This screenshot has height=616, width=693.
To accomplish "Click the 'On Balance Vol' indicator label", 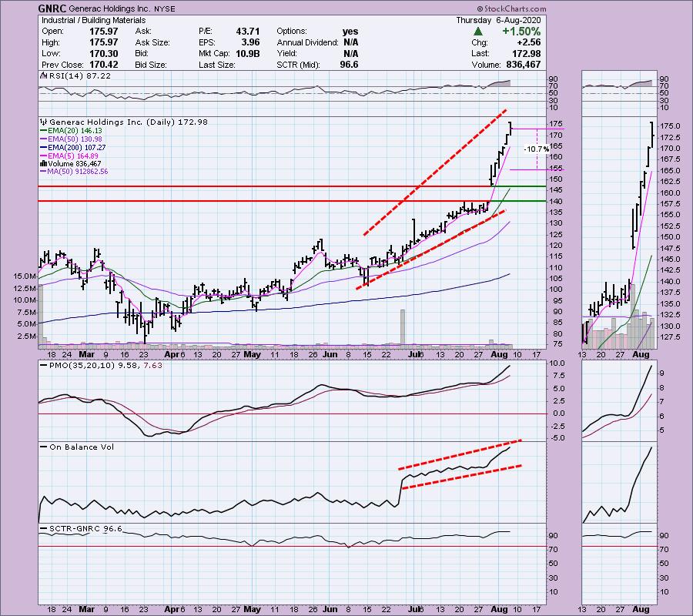I will point(82,447).
